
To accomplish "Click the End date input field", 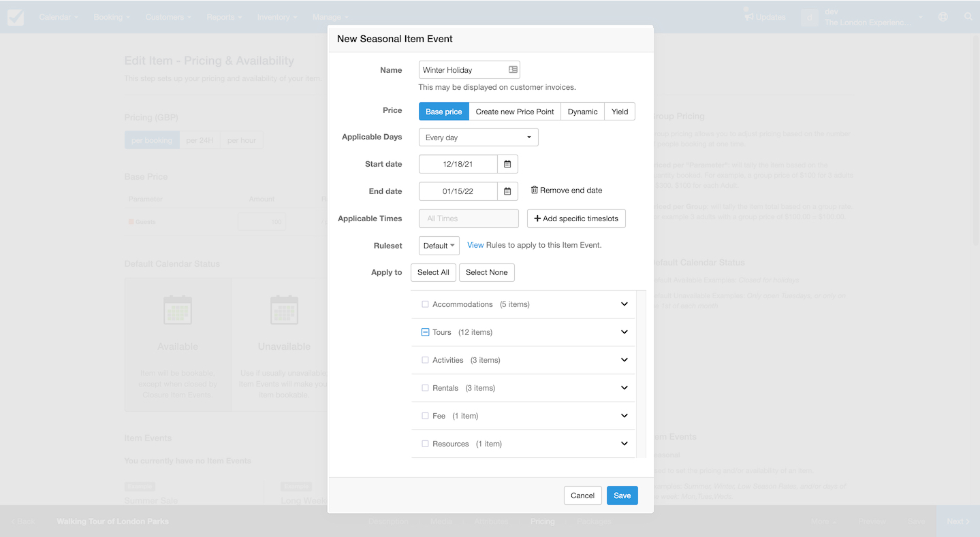I will 458,191.
